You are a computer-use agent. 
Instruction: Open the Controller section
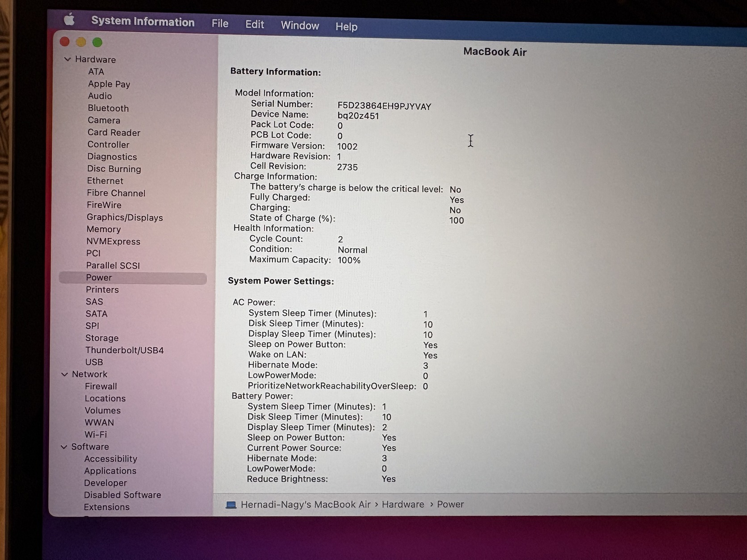(109, 145)
